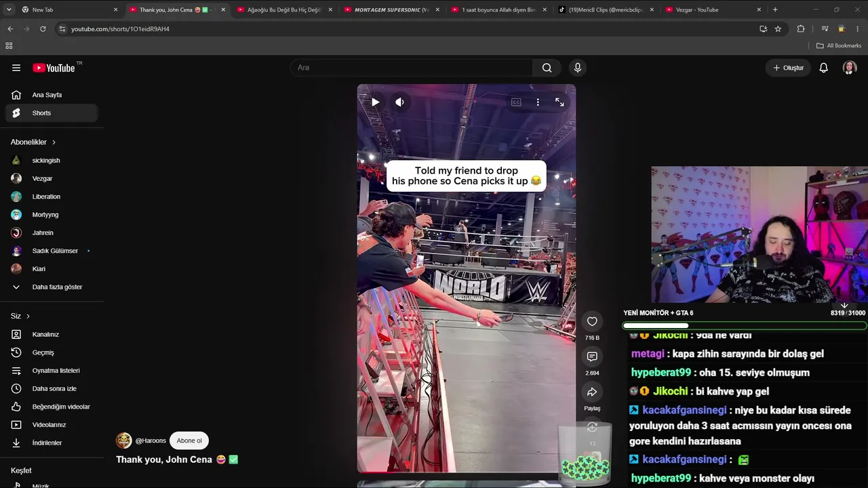The width and height of the screenshot is (868, 488).
Task: Install or cast page from address bar
Action: (x=763, y=29)
